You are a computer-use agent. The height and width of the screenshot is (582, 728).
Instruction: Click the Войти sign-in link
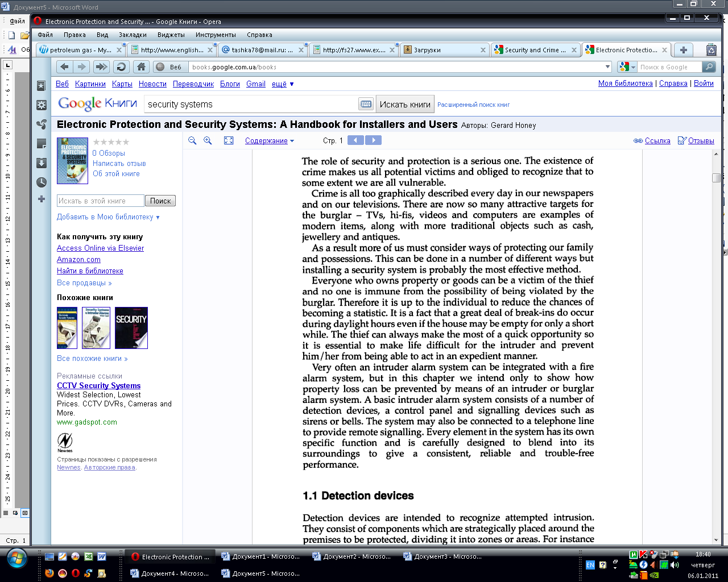point(704,83)
